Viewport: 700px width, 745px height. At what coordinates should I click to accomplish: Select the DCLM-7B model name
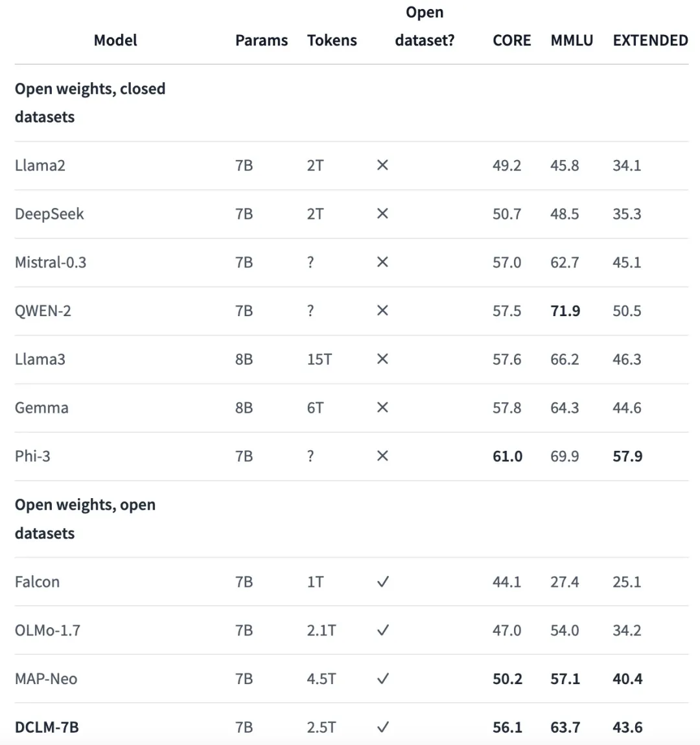click(47, 728)
